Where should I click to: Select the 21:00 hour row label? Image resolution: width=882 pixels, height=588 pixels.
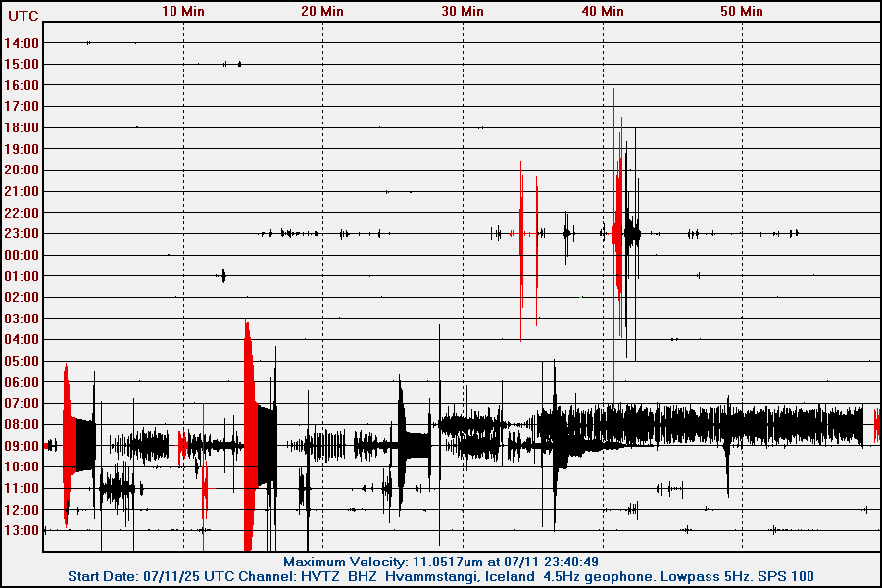(22, 191)
